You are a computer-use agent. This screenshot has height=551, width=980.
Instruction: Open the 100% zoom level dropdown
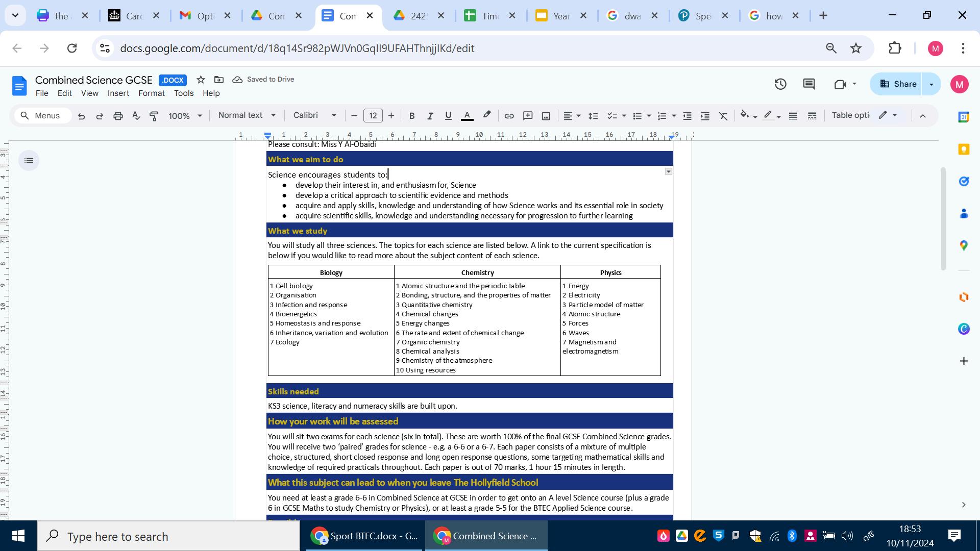(185, 116)
